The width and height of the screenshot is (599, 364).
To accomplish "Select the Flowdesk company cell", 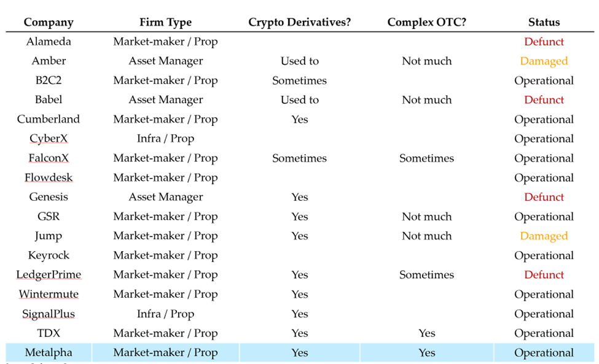I will (x=49, y=177).
